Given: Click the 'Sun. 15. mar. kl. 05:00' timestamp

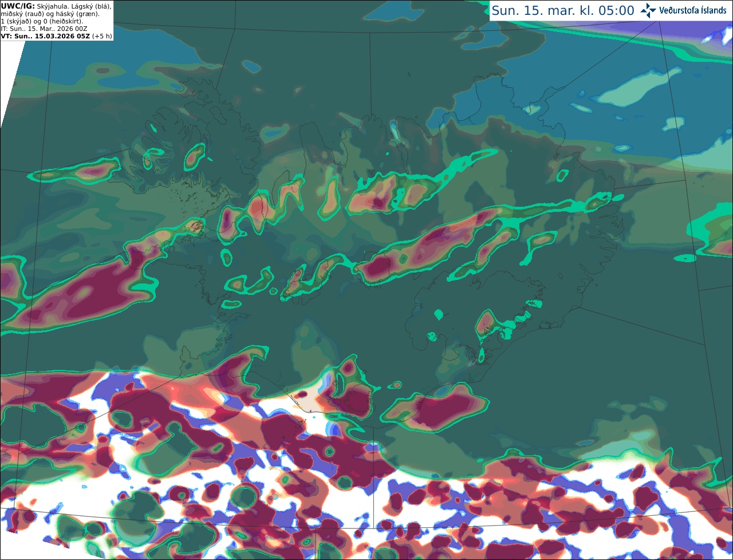Looking at the screenshot, I should point(562,10).
